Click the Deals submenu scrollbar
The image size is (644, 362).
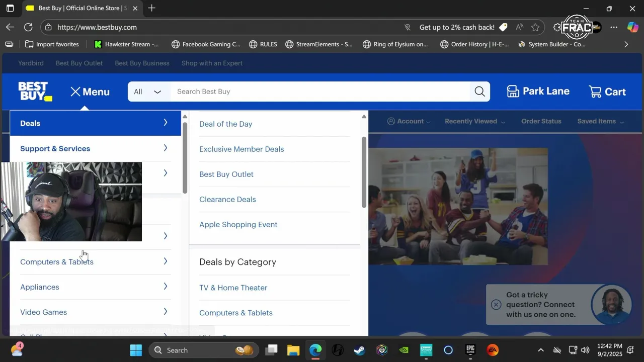(x=364, y=171)
